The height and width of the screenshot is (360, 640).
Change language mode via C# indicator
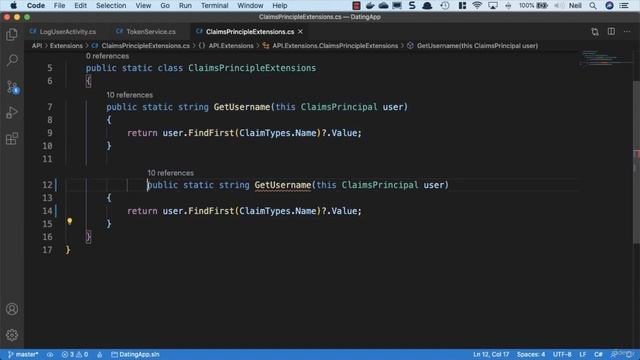(598, 354)
